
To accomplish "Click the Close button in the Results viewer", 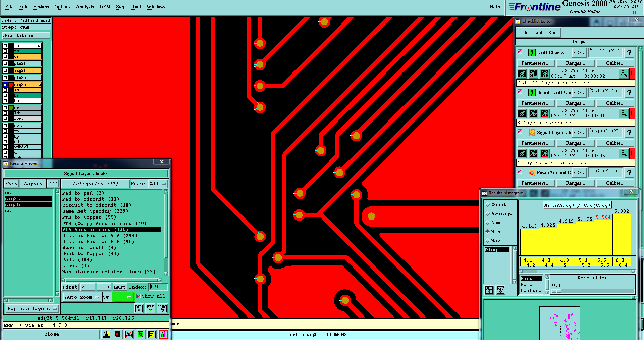I will pyautogui.click(x=52, y=334).
